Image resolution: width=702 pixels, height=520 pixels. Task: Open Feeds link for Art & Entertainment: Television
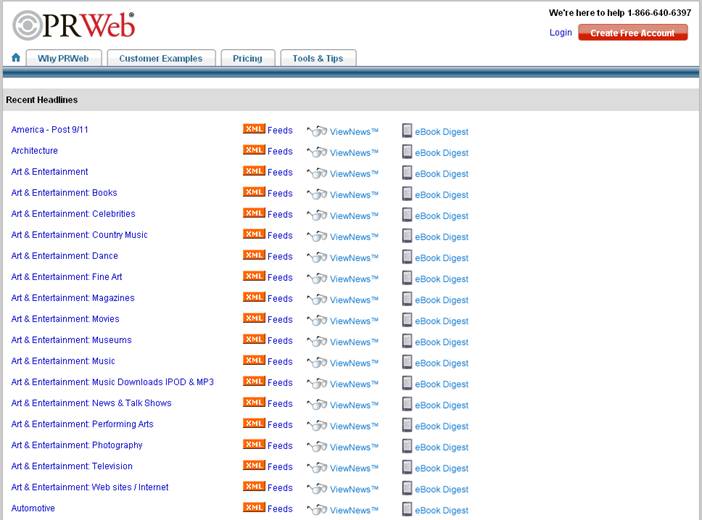(280, 467)
